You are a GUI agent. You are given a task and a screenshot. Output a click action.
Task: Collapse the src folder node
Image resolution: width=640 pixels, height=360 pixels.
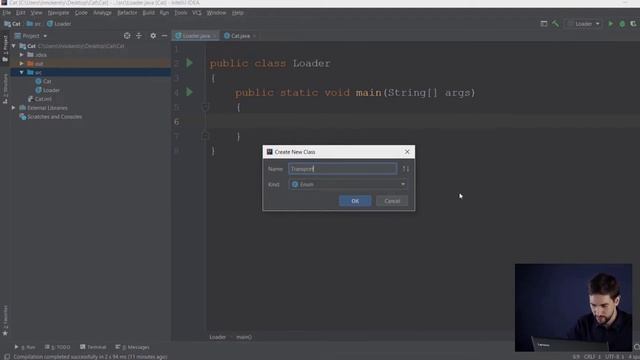click(22, 72)
